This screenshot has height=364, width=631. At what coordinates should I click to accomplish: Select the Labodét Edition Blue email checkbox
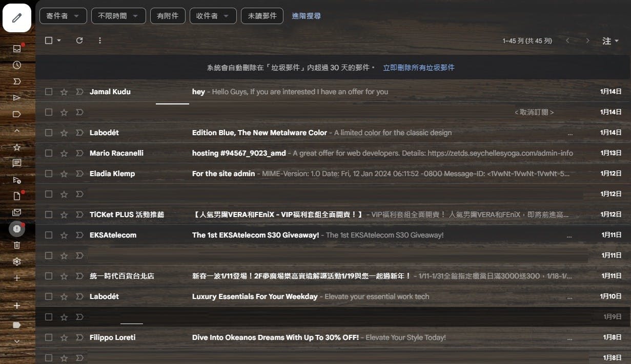click(49, 133)
